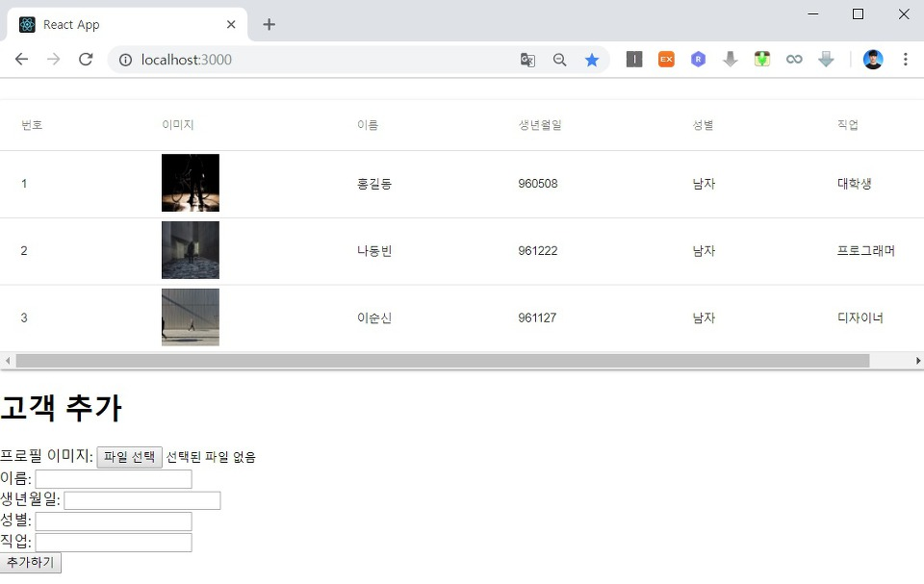
Task: Click the Chrome profile avatar
Action: tap(872, 60)
